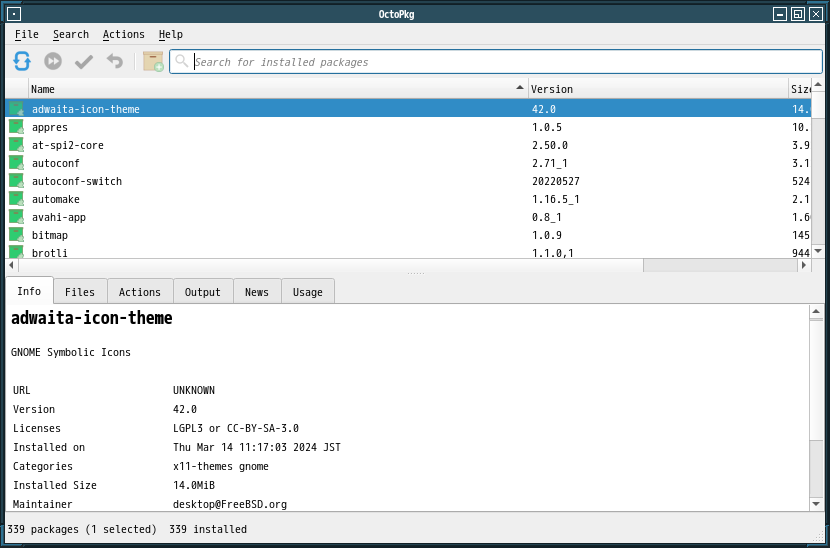This screenshot has height=548, width=830.
Task: Open the window menu icon in title bar
Action: point(14,14)
